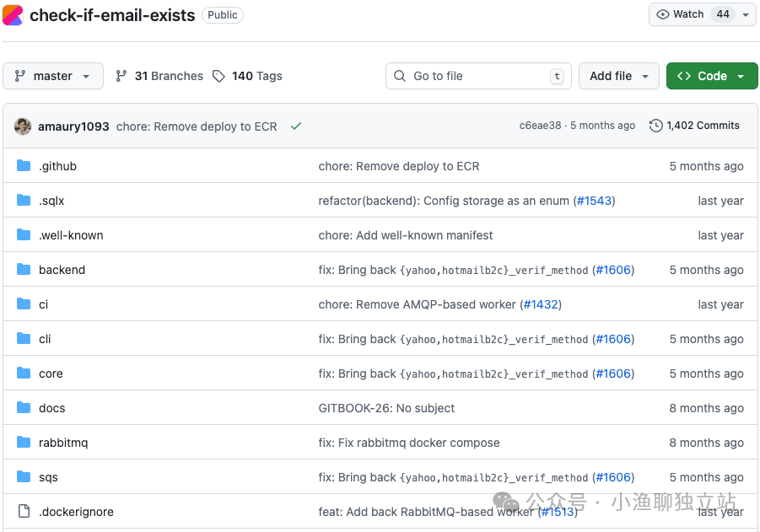Click the green commit status checkmark
Viewport: 760px width, 532px height.
pyautogui.click(x=296, y=126)
